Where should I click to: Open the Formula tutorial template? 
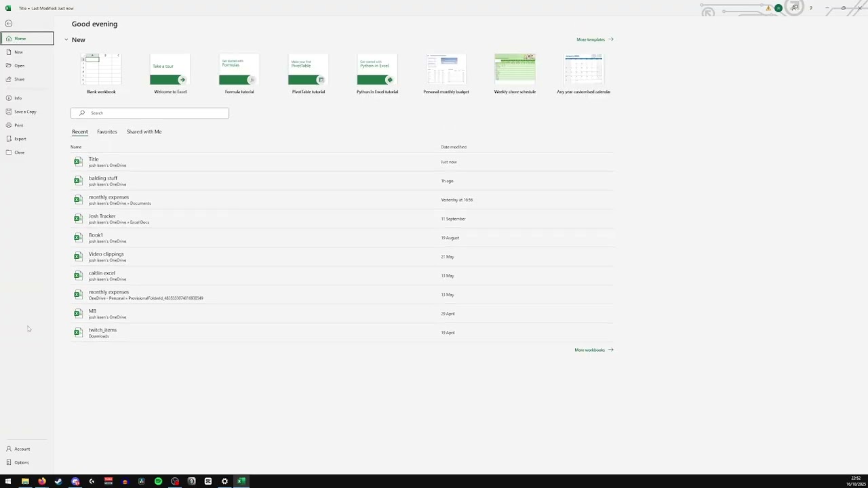click(x=239, y=73)
